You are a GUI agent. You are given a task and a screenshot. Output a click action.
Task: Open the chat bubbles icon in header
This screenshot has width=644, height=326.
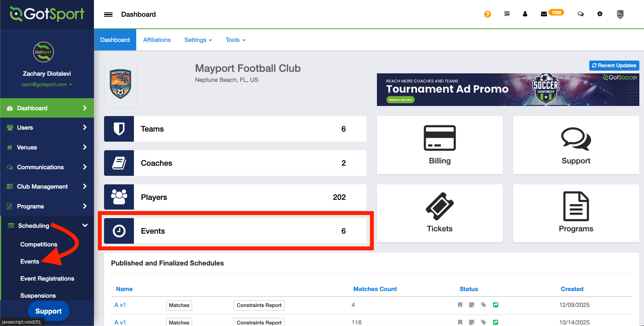[x=580, y=14]
